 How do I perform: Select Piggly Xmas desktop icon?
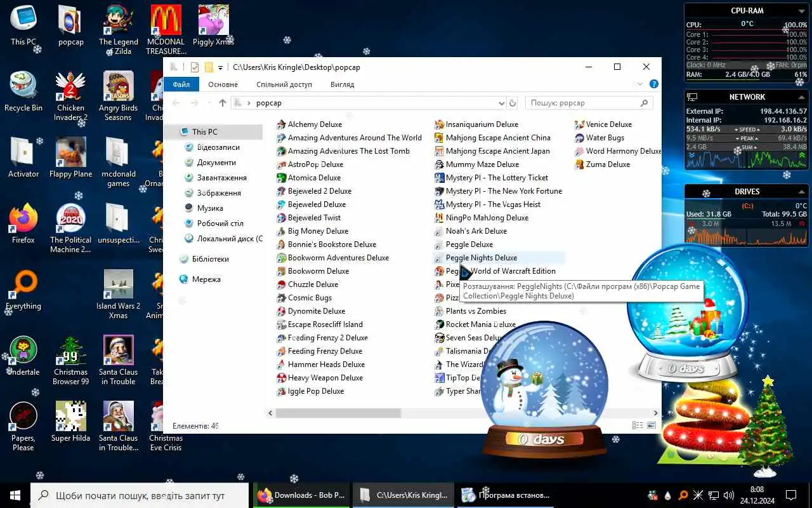pyautogui.click(x=213, y=26)
